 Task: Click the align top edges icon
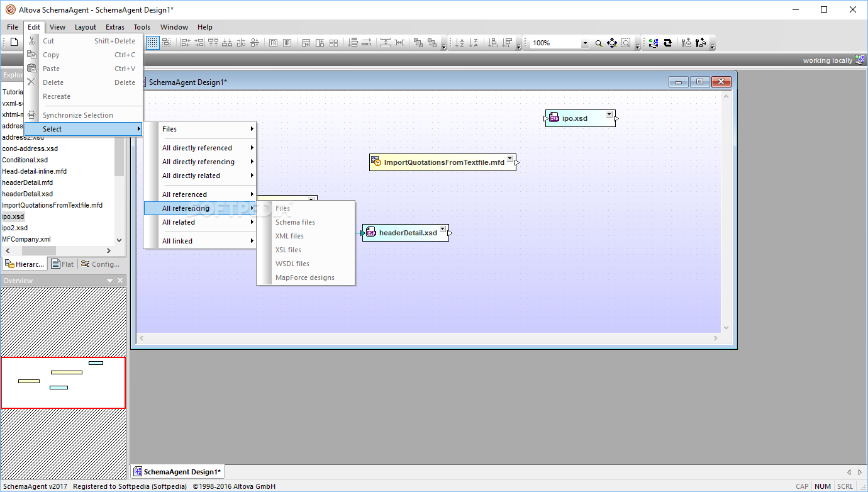coord(213,43)
